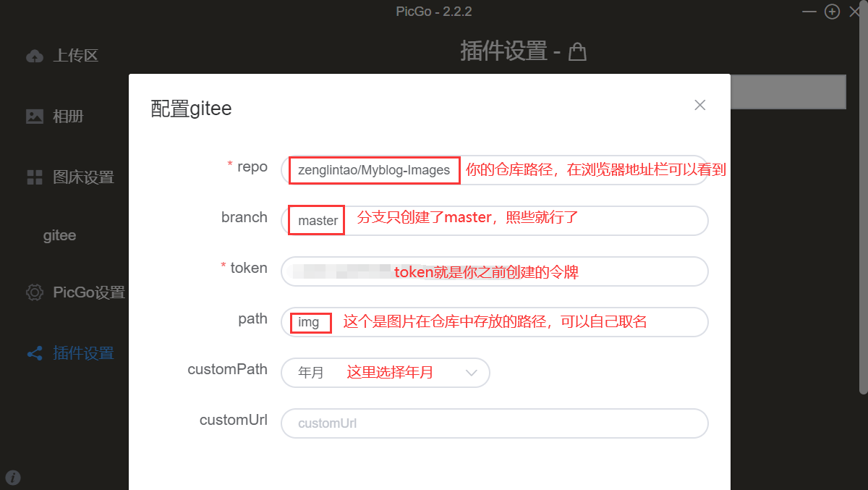Select the gitee image host entry
Viewport: 868px width, 490px height.
pyautogui.click(x=59, y=235)
